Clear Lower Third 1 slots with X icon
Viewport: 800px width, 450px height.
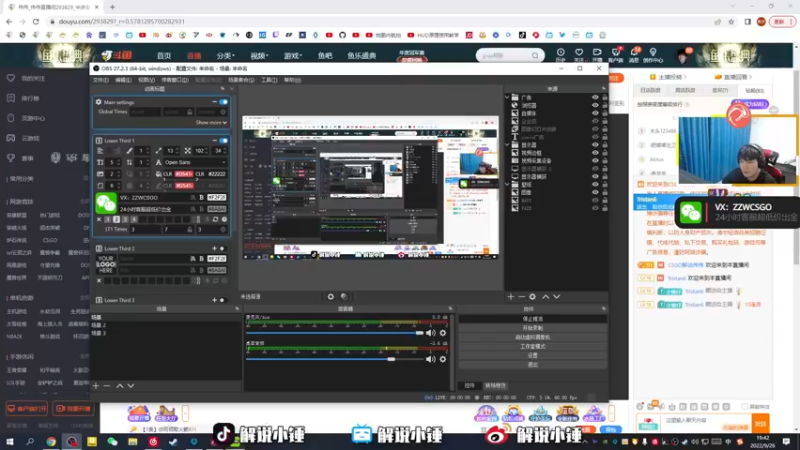pos(99,219)
